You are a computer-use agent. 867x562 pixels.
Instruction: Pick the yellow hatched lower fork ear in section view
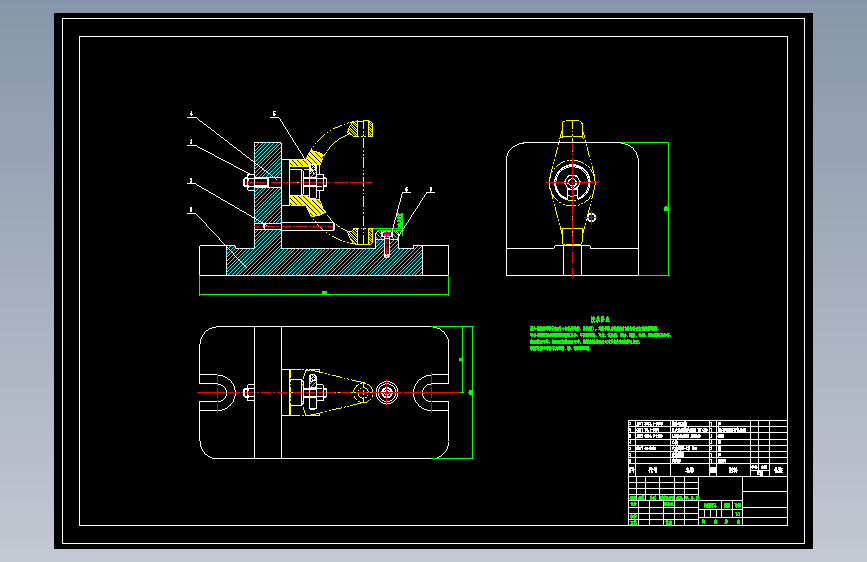(362, 236)
